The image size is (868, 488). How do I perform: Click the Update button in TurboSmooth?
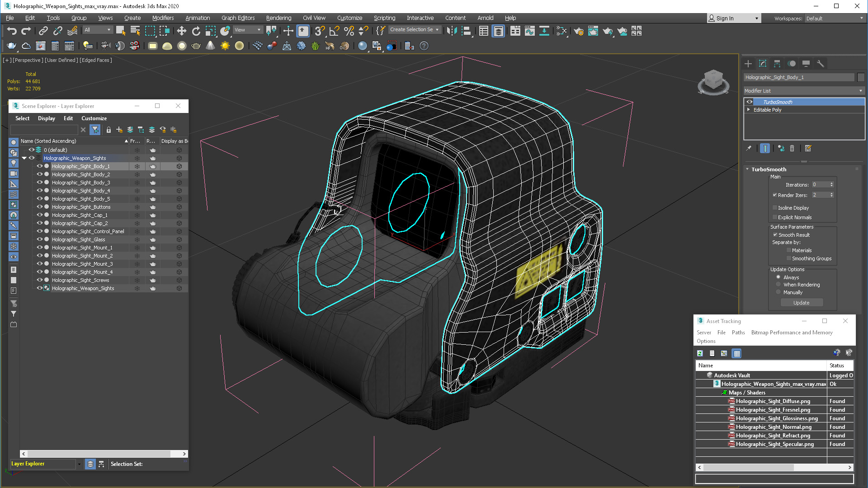[801, 302]
